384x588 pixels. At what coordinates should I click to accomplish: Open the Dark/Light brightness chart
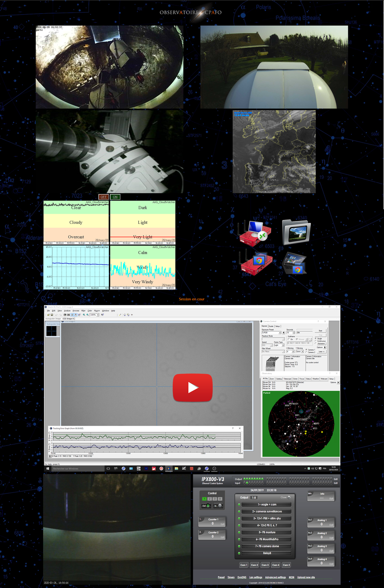point(142,222)
